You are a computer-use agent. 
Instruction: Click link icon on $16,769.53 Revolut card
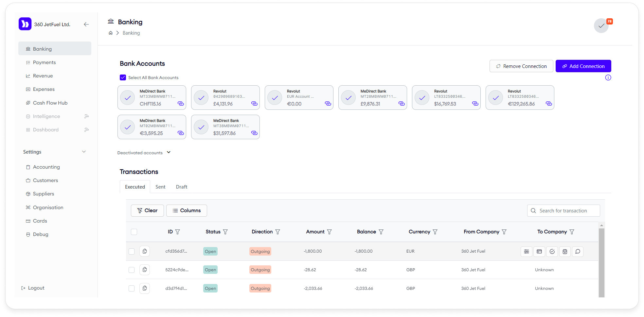(x=475, y=104)
